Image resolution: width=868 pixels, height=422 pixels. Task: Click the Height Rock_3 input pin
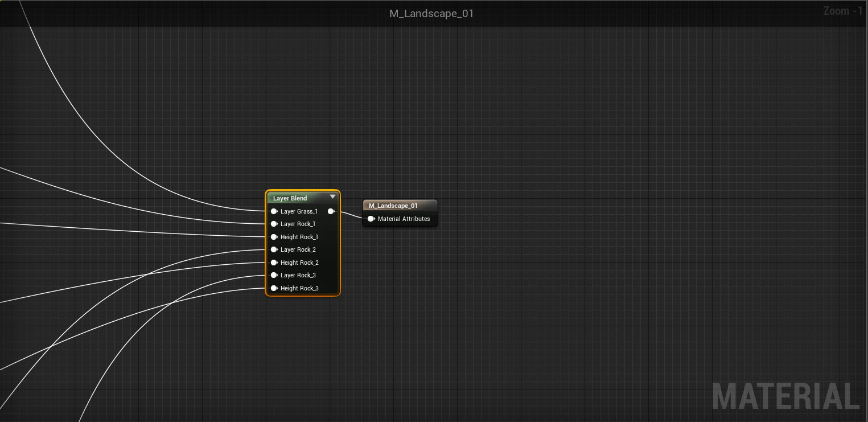pos(274,288)
